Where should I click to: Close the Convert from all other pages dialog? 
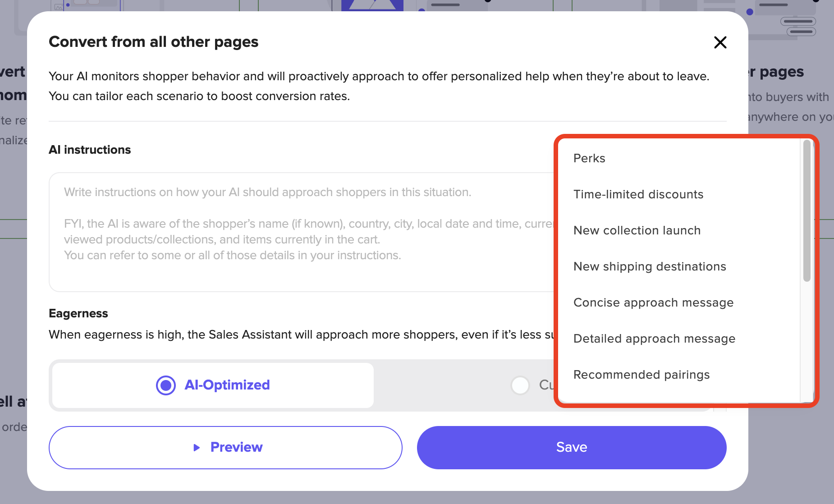720,42
